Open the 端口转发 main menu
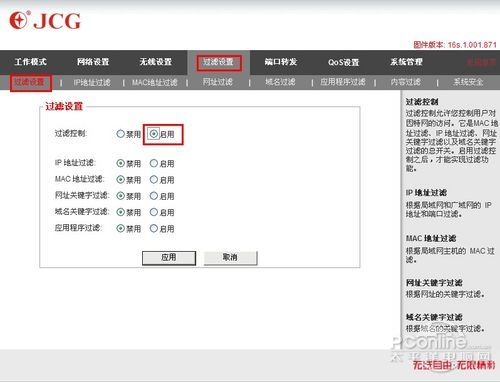This screenshot has height=382, width=500. (281, 62)
